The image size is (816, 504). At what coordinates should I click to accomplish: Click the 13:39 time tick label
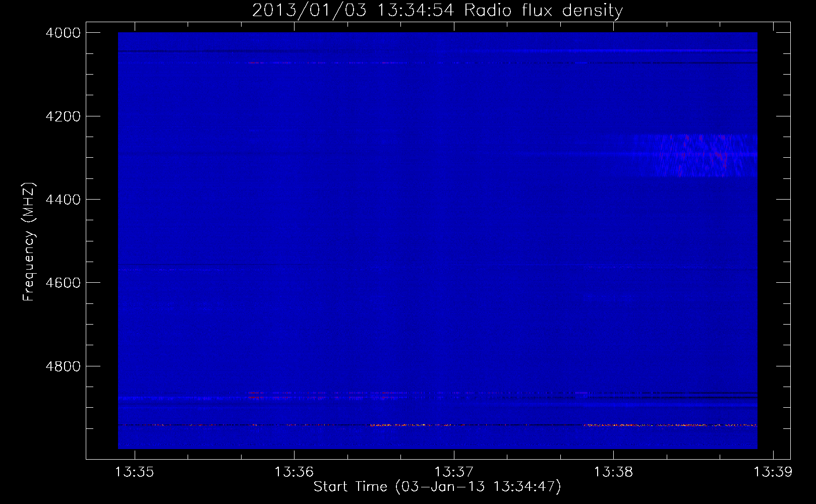click(x=773, y=472)
